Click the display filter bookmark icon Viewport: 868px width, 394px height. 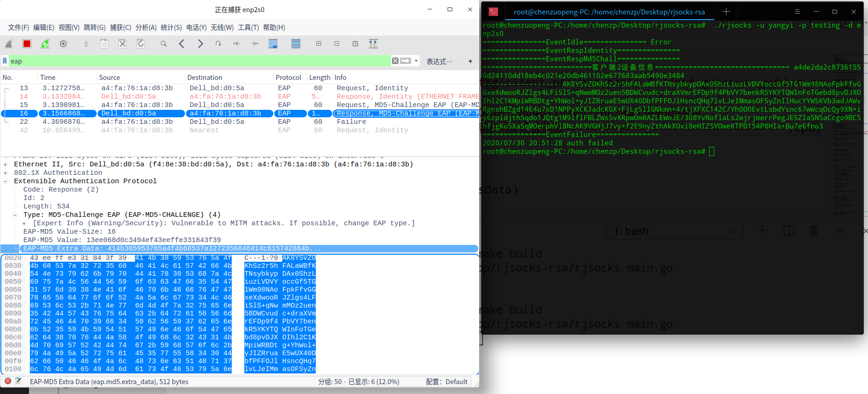[x=5, y=61]
